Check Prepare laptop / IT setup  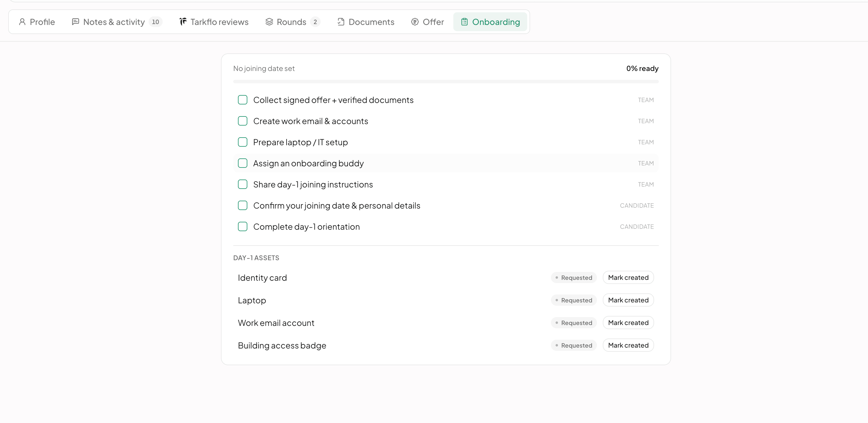[243, 142]
